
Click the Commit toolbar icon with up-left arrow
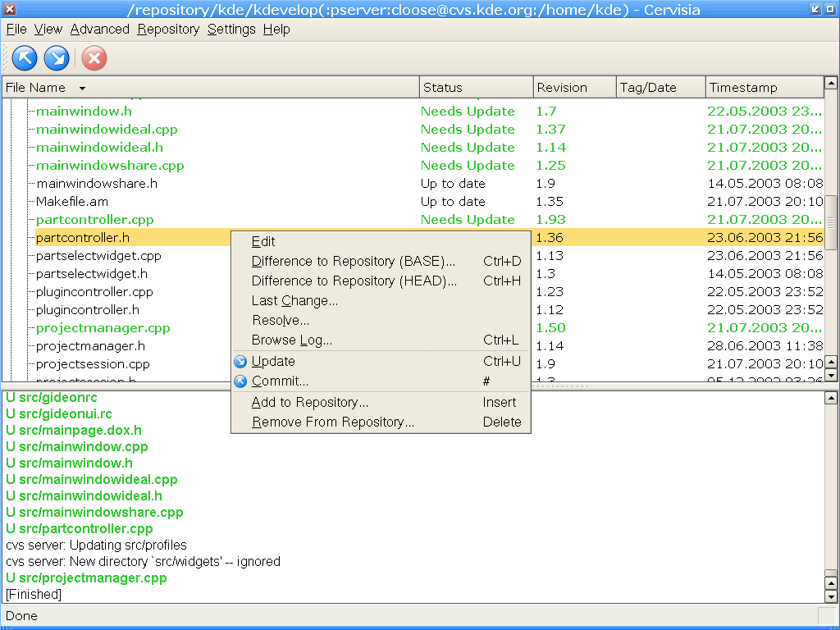(x=25, y=58)
